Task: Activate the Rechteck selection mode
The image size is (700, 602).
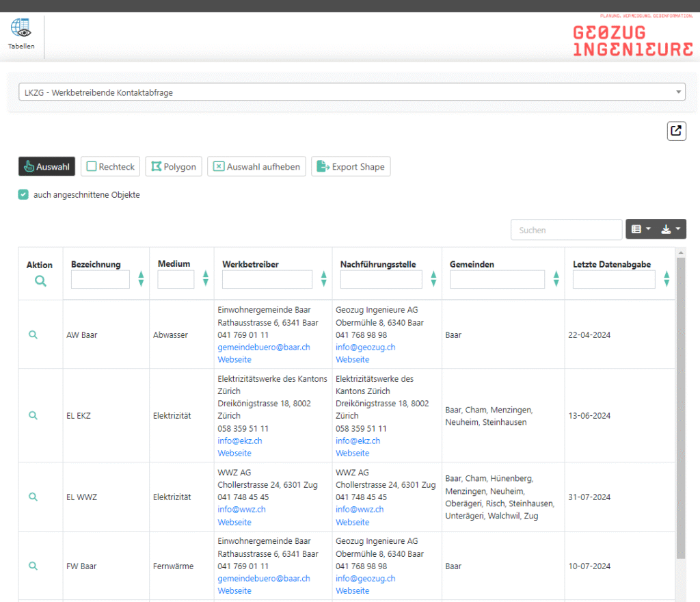Action: pyautogui.click(x=110, y=166)
